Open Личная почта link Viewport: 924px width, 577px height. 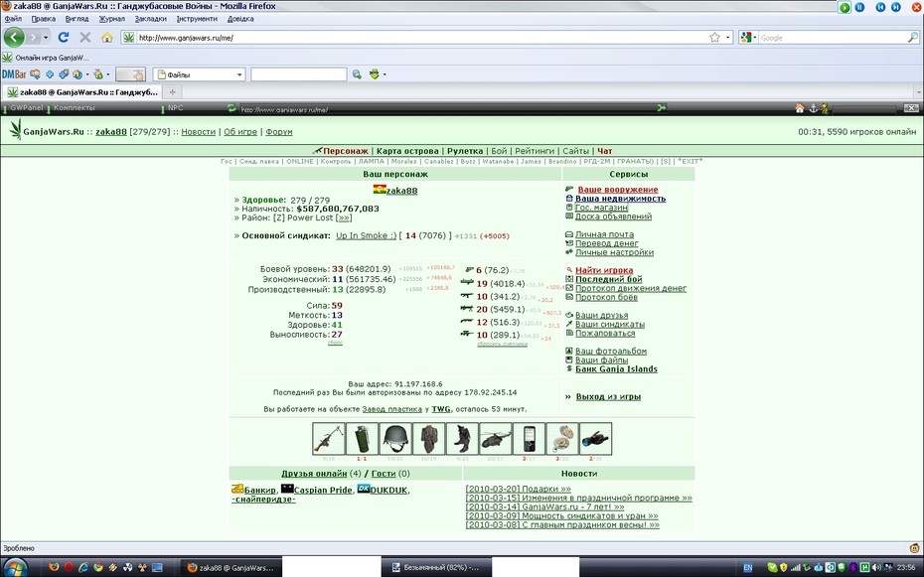[x=605, y=234]
